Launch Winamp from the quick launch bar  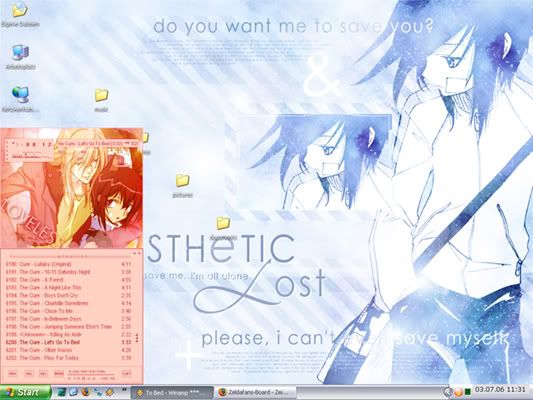(x=109, y=392)
